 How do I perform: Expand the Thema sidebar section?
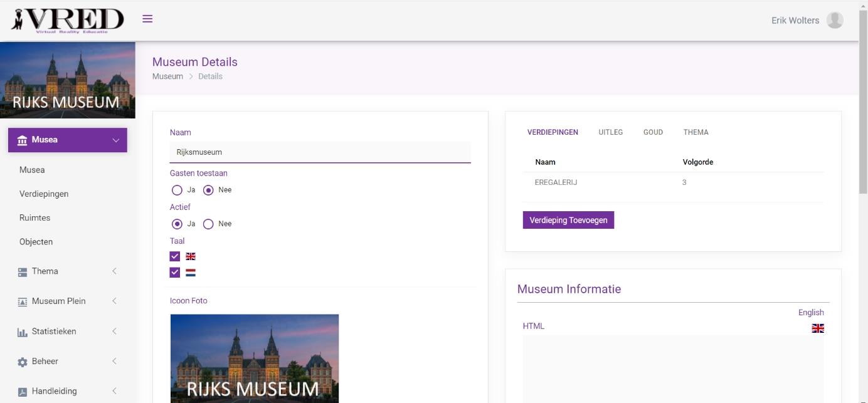tap(114, 271)
